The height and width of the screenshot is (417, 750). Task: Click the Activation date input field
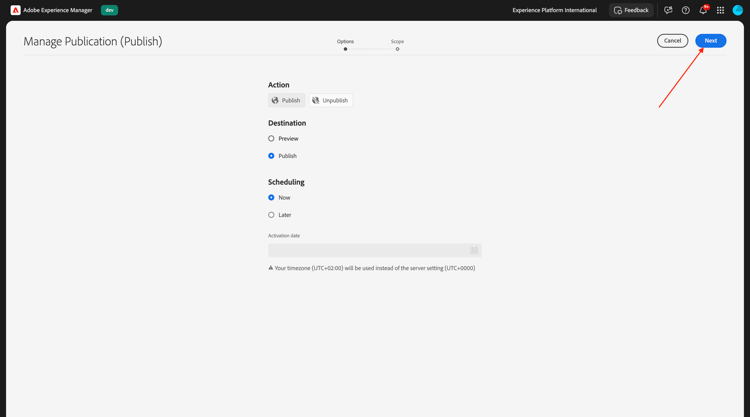375,251
